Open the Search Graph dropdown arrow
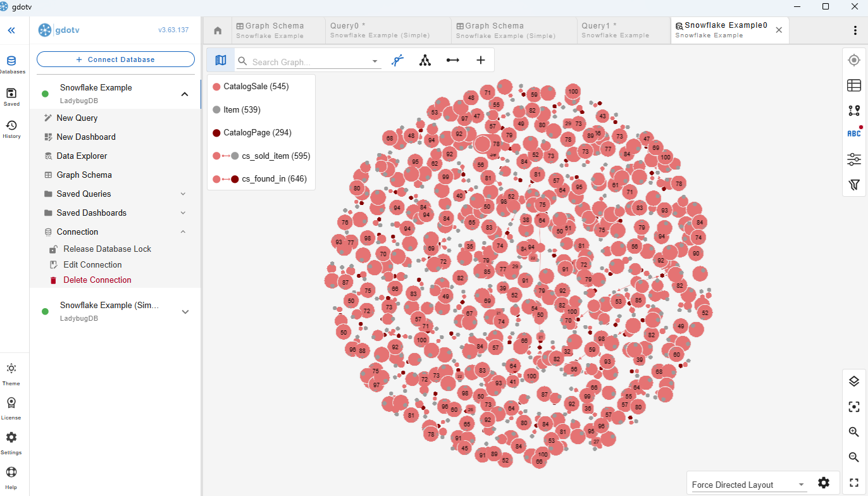The width and height of the screenshot is (868, 496). point(375,61)
